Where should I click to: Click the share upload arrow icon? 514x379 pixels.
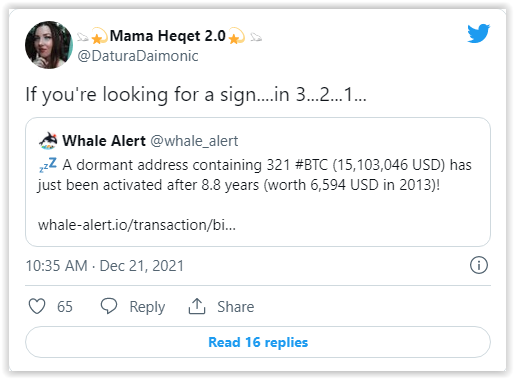(x=197, y=306)
